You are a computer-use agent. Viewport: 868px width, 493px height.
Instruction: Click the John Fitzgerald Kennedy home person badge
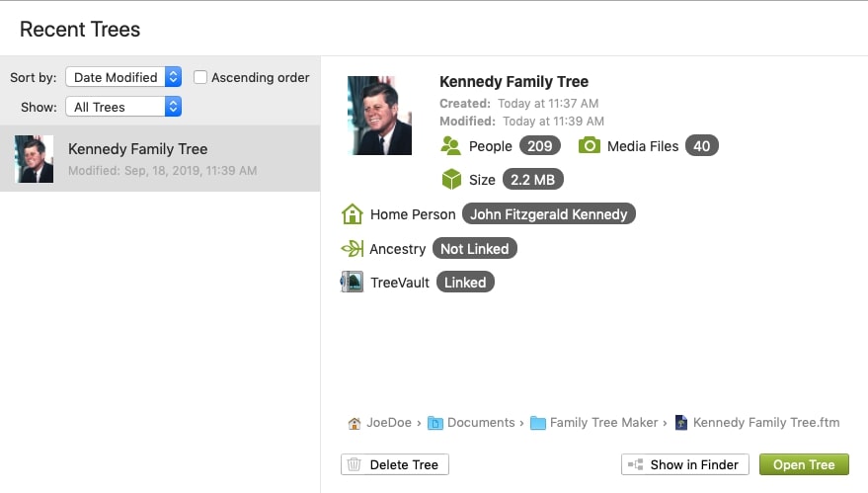pos(549,214)
